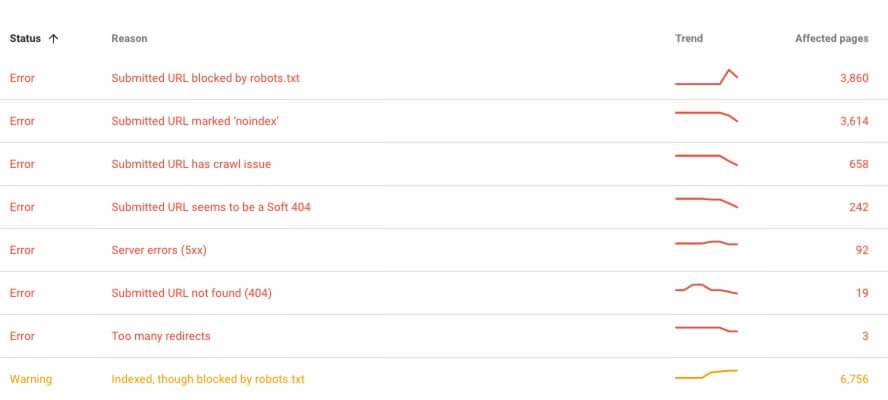Screen dimensions: 888x400
Task: Open 'Submitted URL has crawl issue' row
Action: pos(444,164)
